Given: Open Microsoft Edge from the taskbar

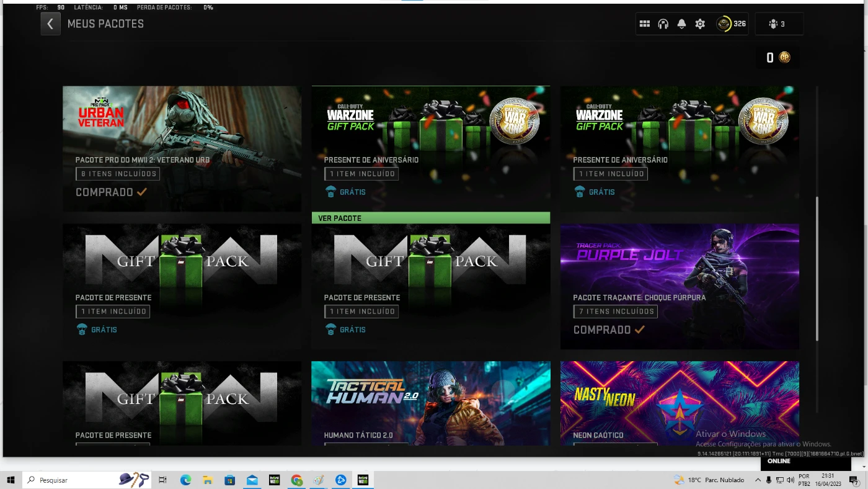Looking at the screenshot, I should click(185, 480).
